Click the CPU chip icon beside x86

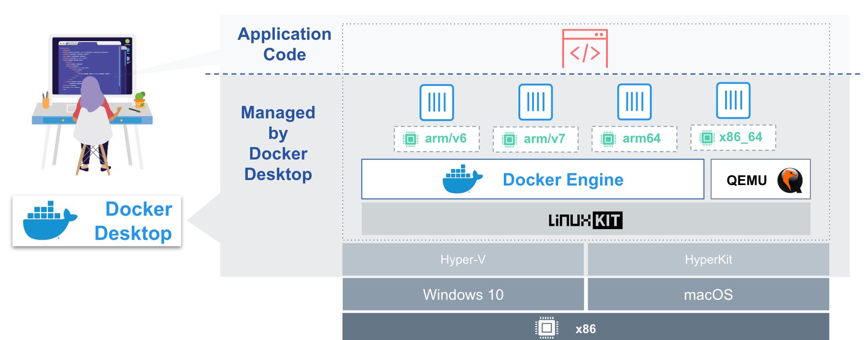pyautogui.click(x=547, y=328)
